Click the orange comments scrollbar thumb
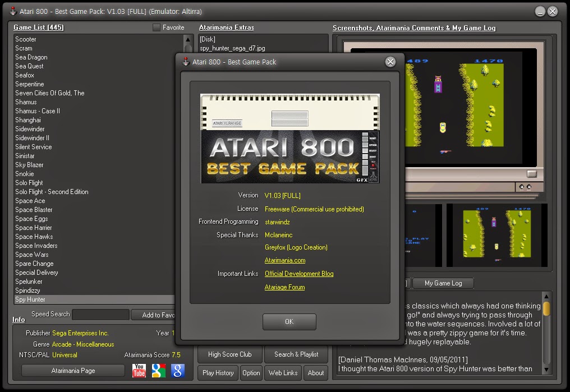This screenshot has height=392, width=570. click(x=546, y=309)
